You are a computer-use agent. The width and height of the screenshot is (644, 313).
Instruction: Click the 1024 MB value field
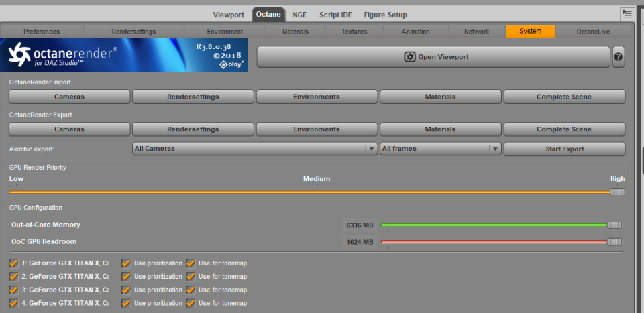coord(360,242)
